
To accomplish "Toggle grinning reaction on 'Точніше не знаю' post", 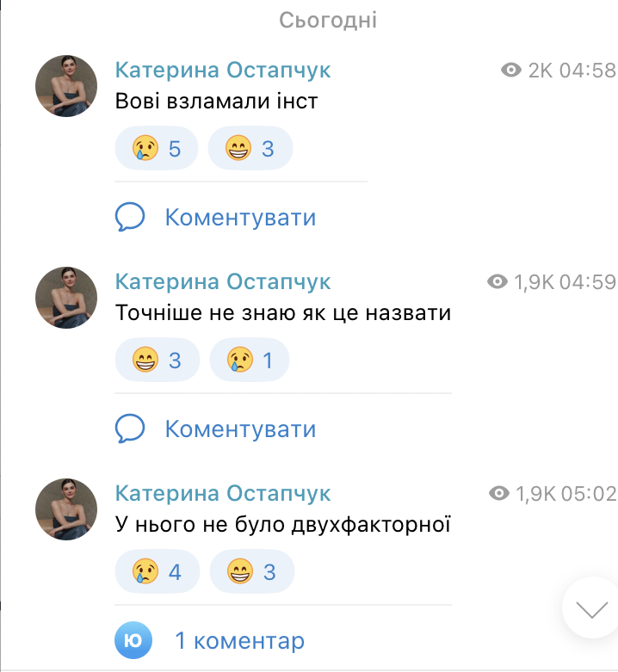I will 157,360.
